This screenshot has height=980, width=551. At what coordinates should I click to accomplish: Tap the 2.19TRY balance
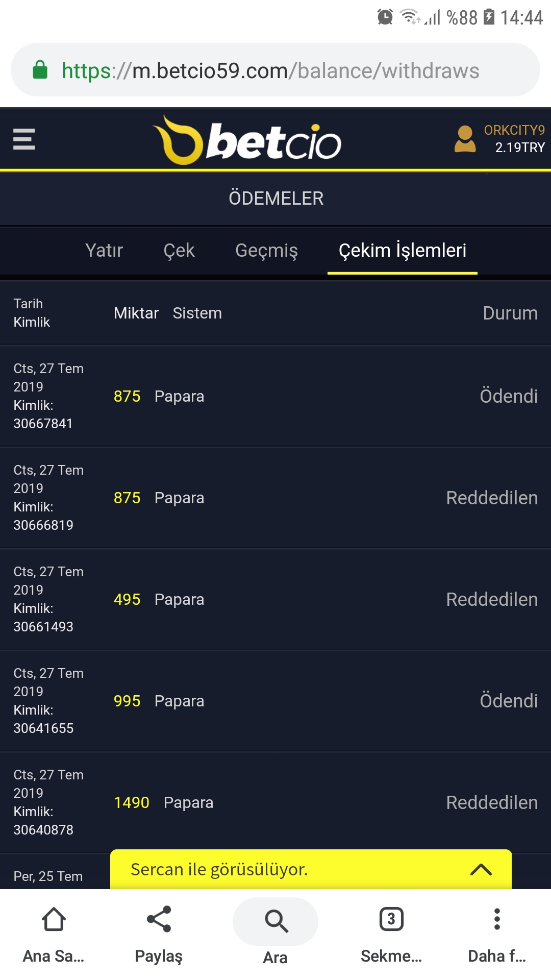point(520,148)
